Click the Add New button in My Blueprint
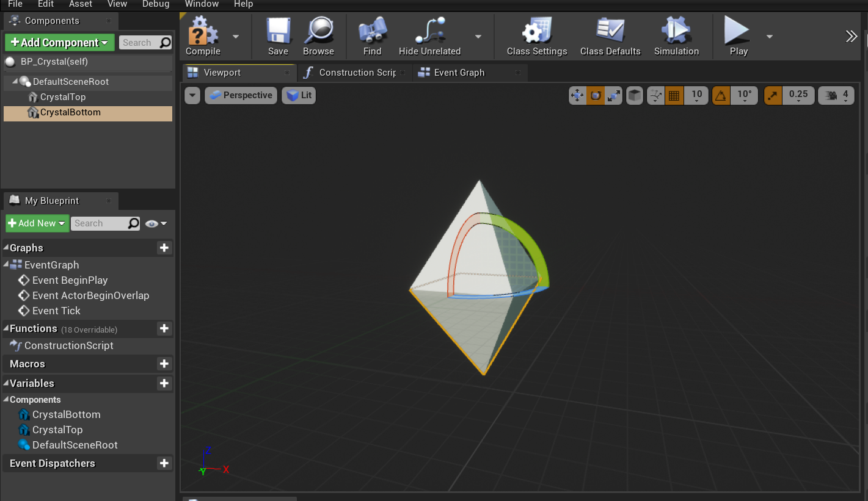 coord(38,223)
